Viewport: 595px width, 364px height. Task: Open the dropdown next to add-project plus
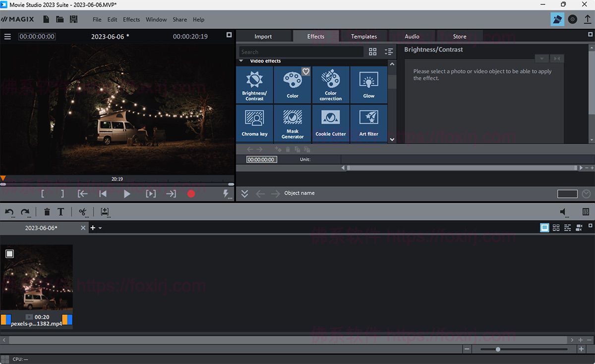[x=100, y=228]
